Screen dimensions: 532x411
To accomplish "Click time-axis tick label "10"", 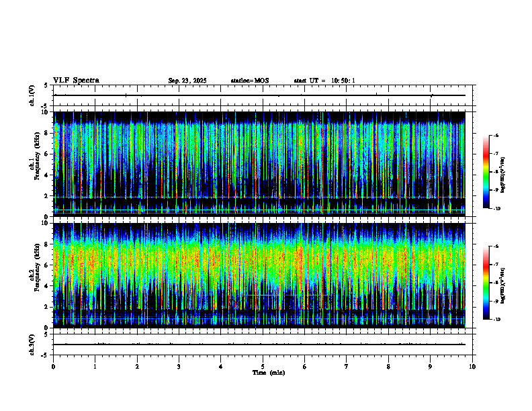I will pos(472,367).
